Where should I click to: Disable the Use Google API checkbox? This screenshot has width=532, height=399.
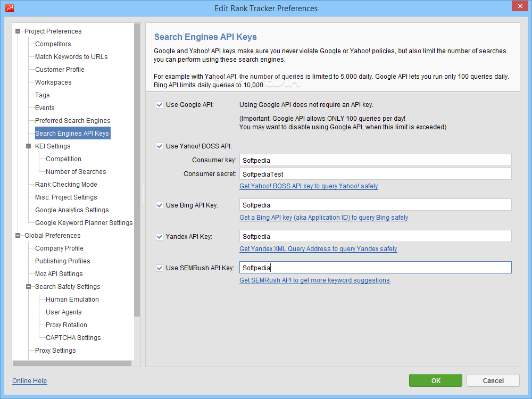tap(160, 105)
